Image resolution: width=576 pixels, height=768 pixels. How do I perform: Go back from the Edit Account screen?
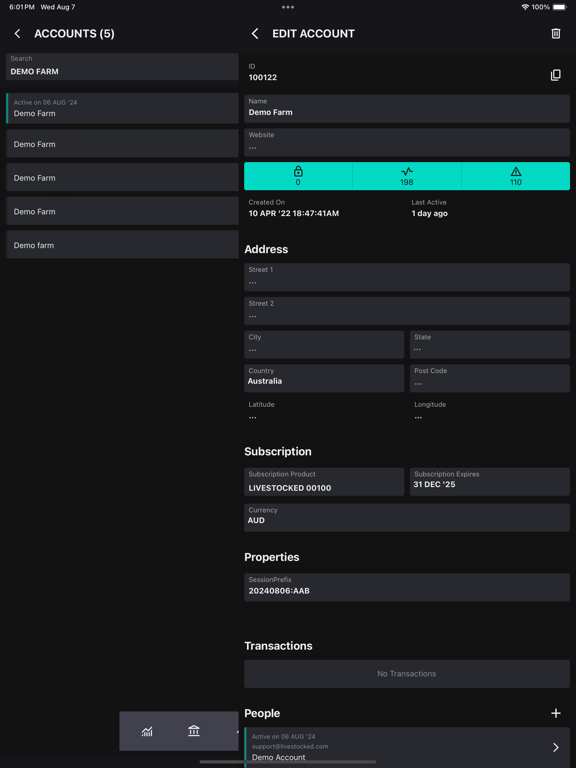255,33
